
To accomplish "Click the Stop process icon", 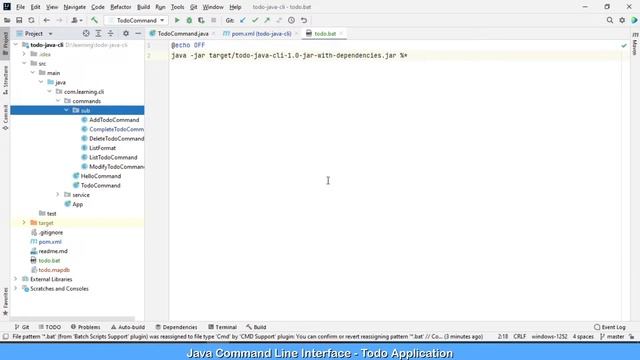I will [x=213, y=20].
